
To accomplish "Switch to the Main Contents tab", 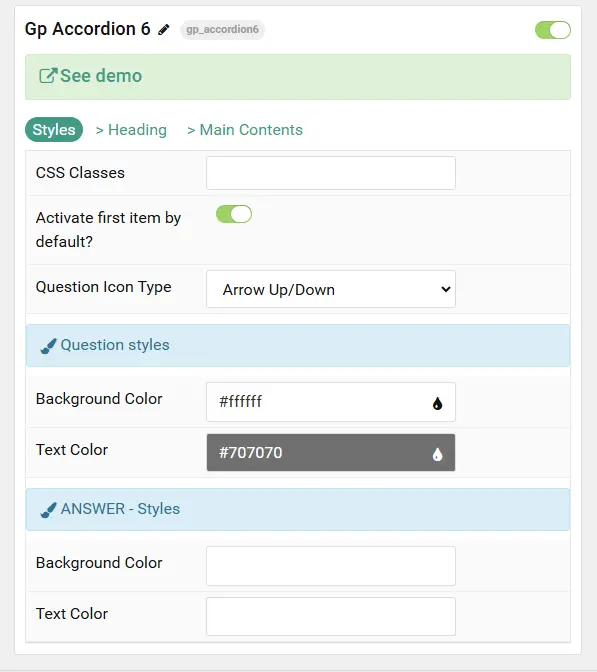I will (245, 130).
